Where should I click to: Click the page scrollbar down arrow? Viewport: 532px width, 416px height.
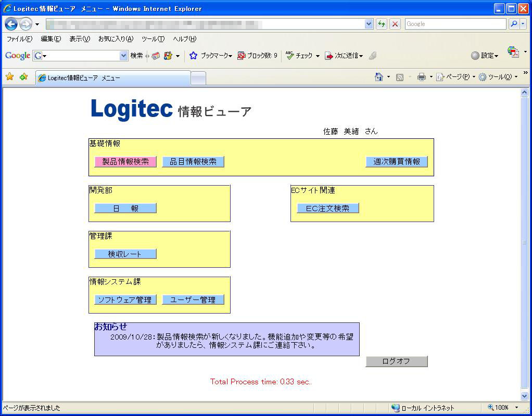click(x=525, y=396)
